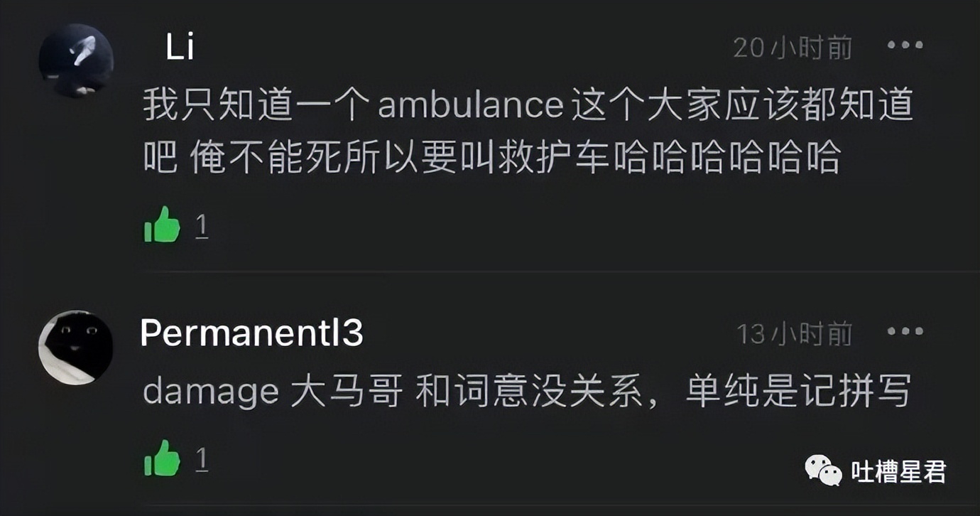Select the like count 1 under Permanentl3's comment

click(x=201, y=462)
